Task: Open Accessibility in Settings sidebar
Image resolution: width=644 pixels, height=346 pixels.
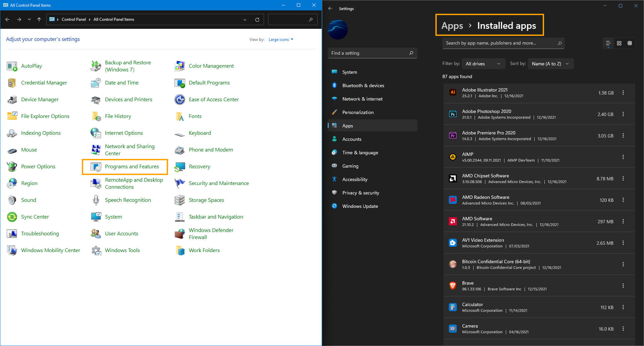Action: click(x=372, y=179)
